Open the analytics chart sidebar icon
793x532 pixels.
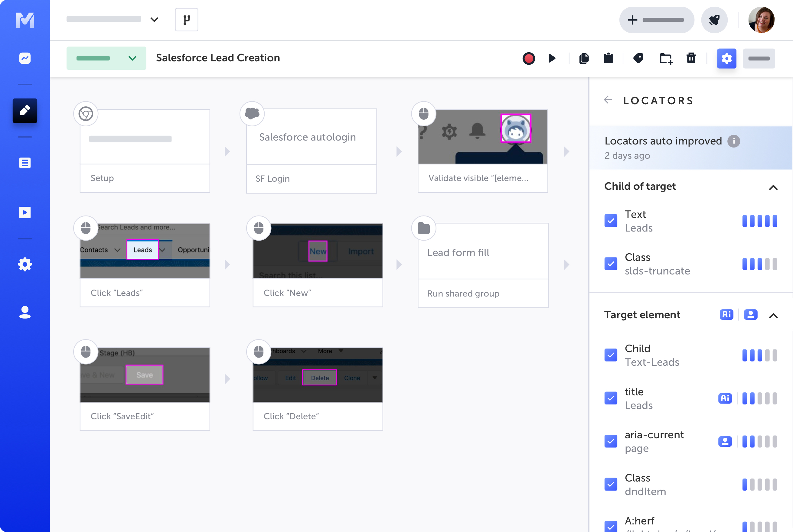(x=25, y=58)
